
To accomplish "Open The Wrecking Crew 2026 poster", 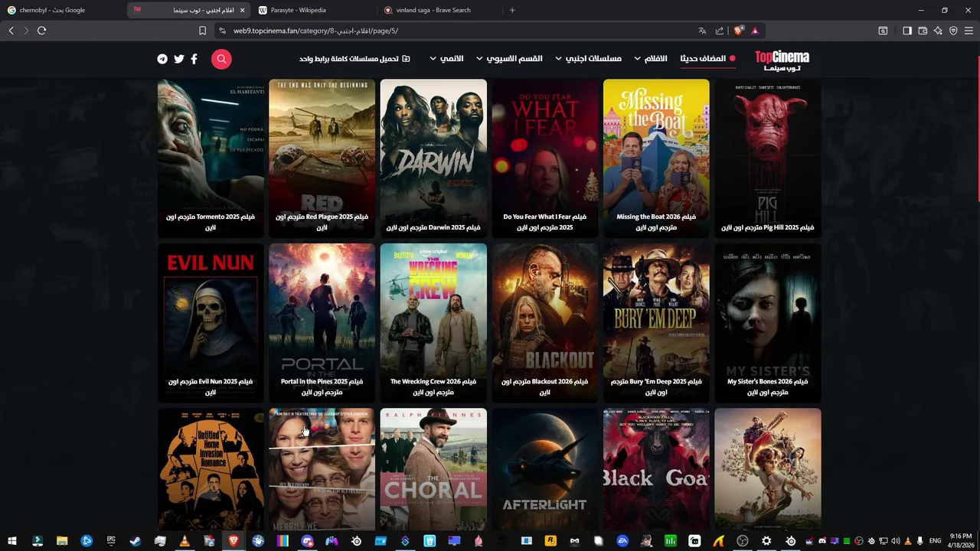I will (433, 323).
